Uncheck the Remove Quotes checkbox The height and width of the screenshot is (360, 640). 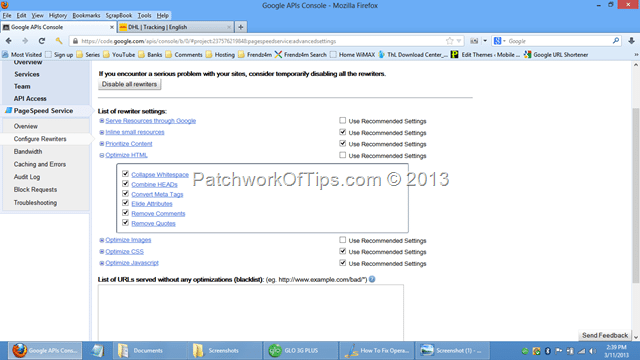[125, 222]
